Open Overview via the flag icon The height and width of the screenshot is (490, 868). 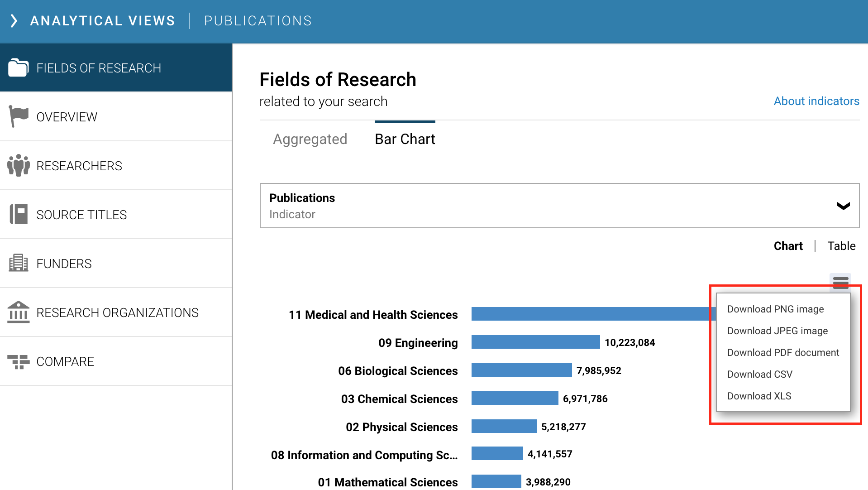(18, 117)
